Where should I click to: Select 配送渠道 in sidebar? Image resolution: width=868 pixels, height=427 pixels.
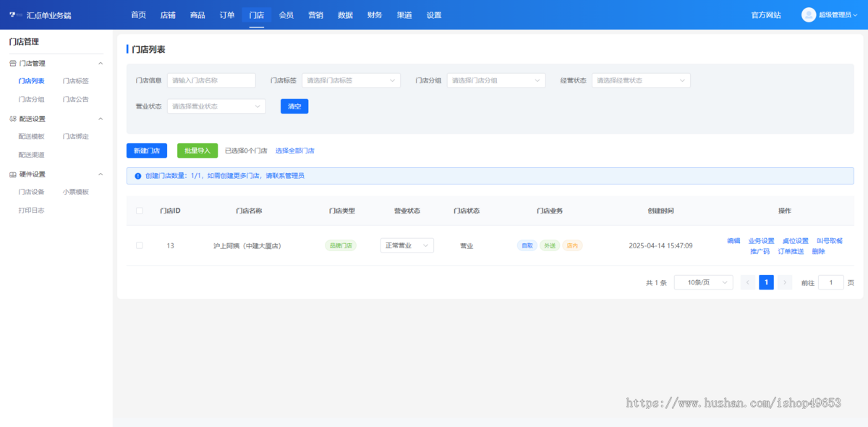31,155
